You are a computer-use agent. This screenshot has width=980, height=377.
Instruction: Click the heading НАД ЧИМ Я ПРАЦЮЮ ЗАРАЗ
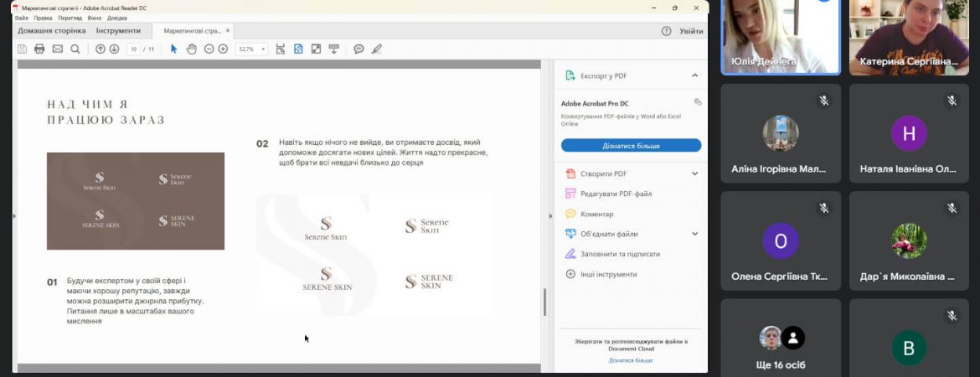click(x=106, y=112)
